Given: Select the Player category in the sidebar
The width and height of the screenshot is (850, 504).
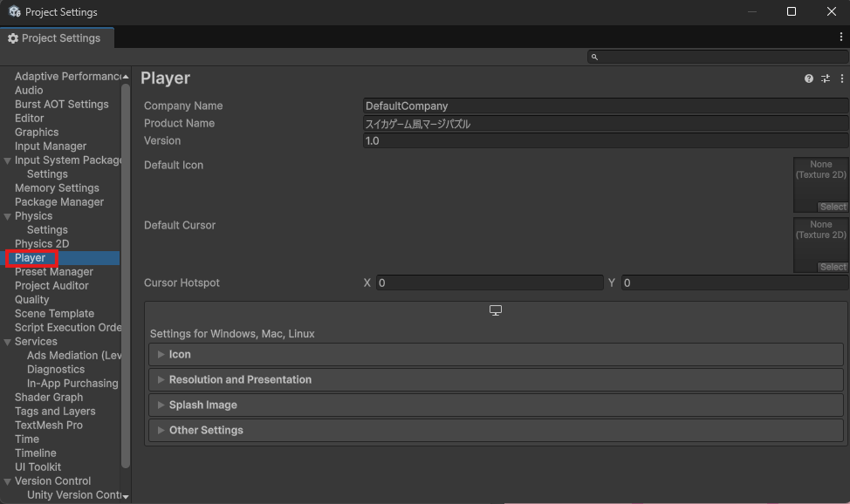Looking at the screenshot, I should point(30,258).
